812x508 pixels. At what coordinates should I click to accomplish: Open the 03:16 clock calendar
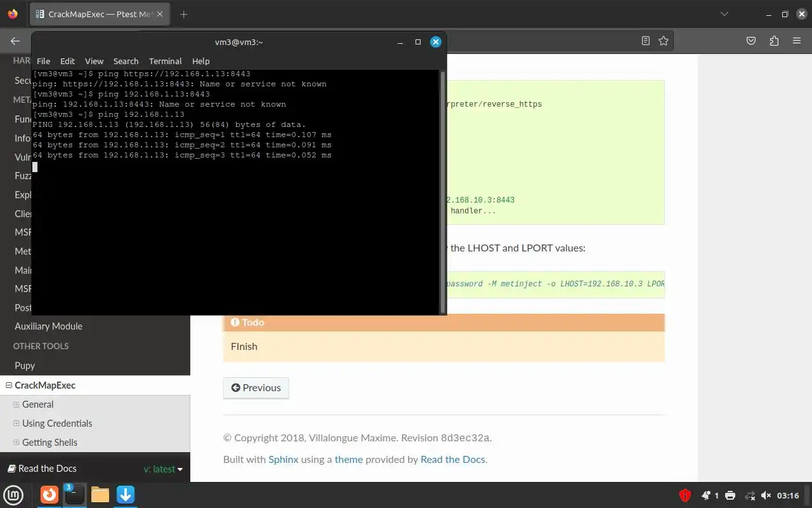coord(788,495)
